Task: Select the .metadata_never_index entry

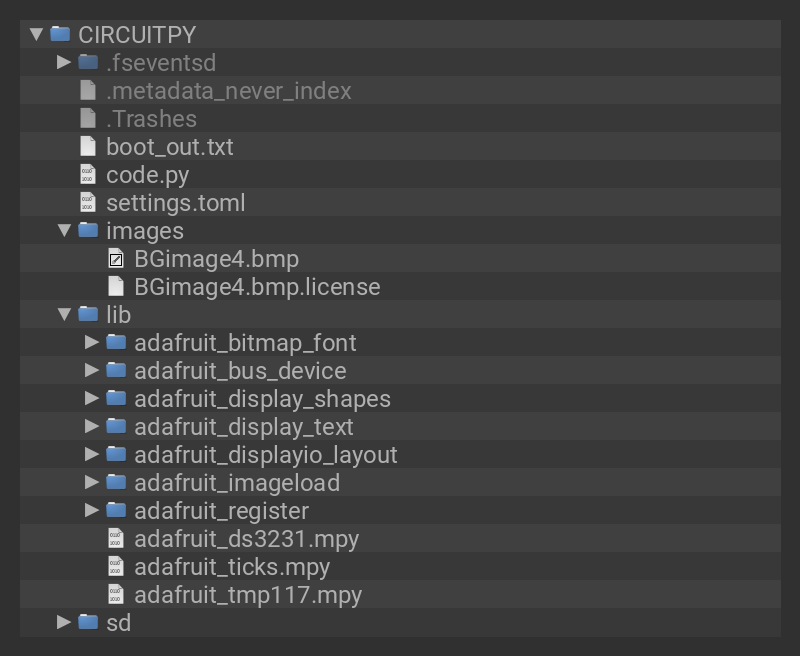Action: (x=228, y=91)
